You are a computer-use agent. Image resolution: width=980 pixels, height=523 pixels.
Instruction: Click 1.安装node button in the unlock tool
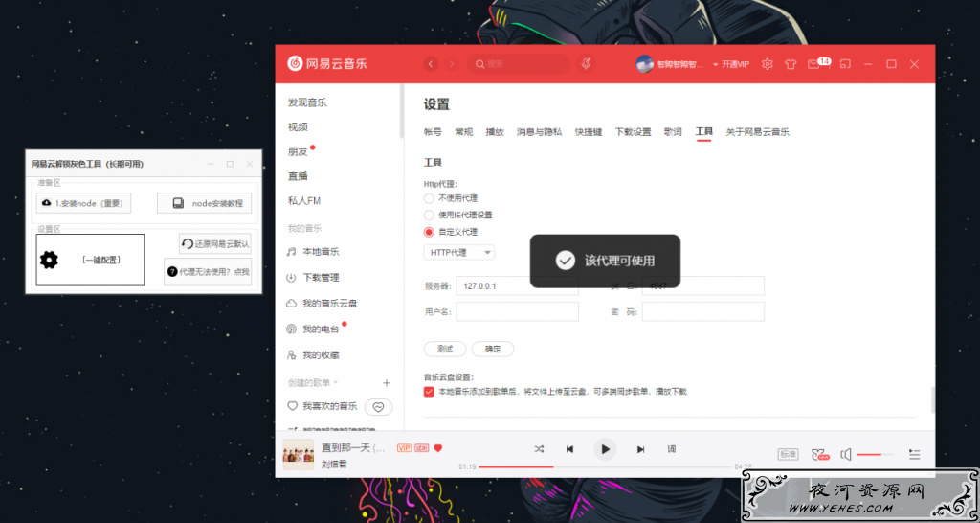click(x=84, y=203)
